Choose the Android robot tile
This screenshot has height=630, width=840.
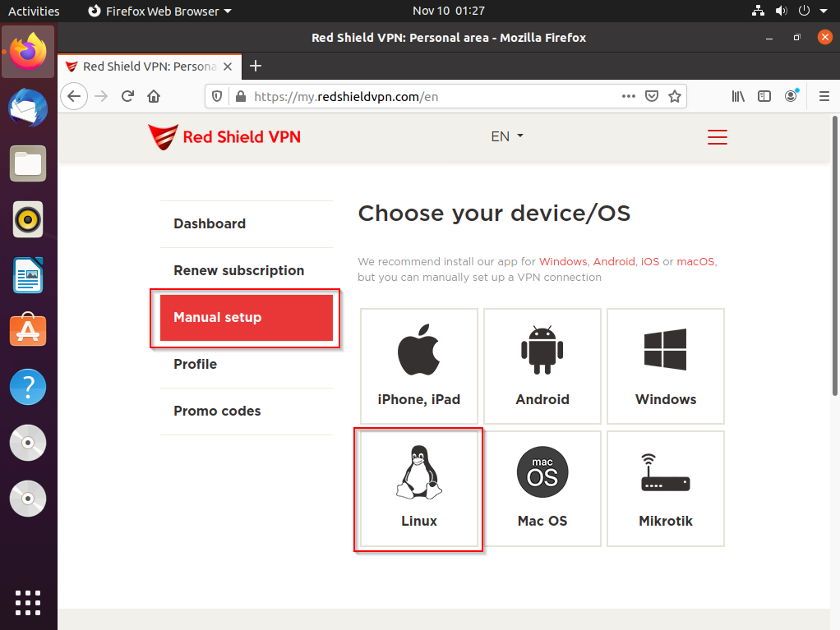pyautogui.click(x=542, y=366)
